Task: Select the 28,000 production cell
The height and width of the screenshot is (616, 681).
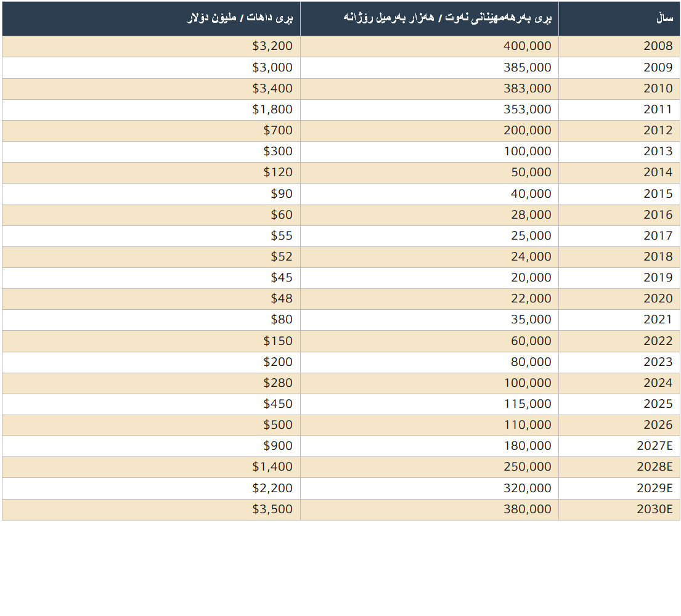Action: 531,215
